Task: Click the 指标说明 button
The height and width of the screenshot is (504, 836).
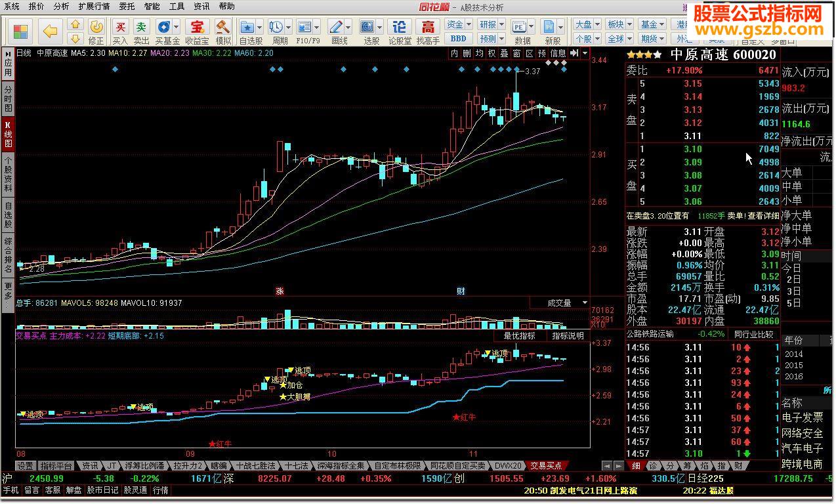Action: [x=568, y=335]
